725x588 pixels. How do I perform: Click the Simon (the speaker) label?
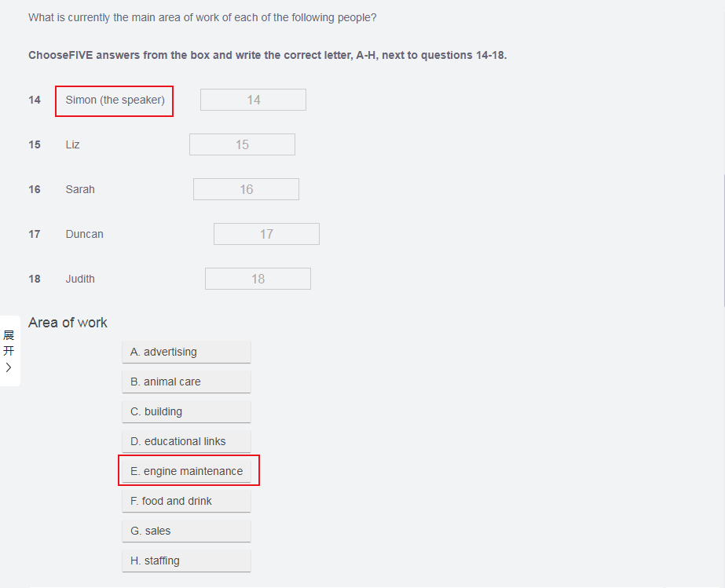[x=115, y=100]
